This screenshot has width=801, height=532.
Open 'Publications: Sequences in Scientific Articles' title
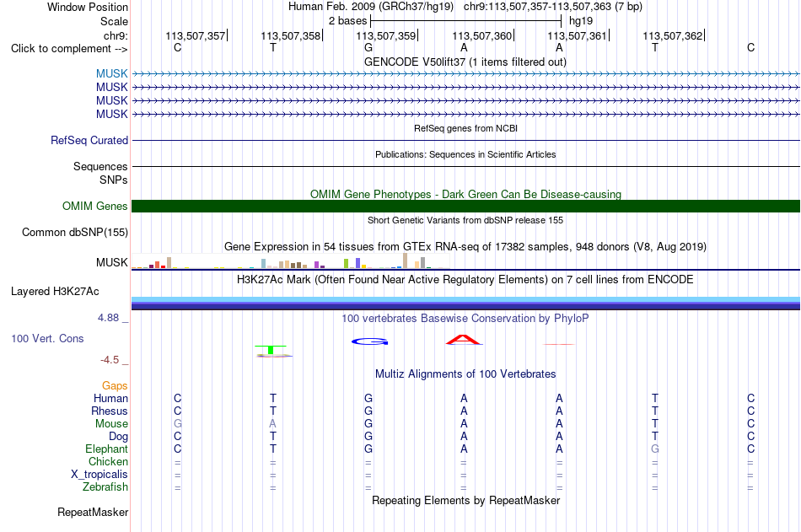tap(465, 154)
